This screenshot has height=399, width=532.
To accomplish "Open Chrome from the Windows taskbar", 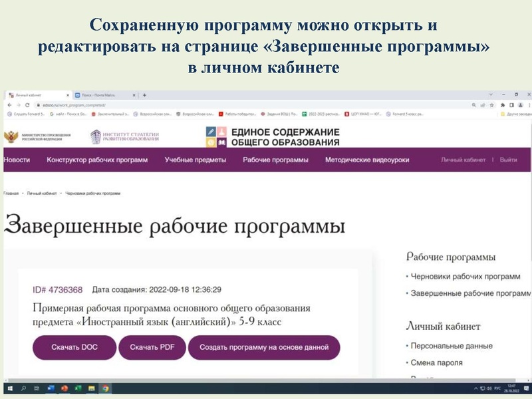I will (104, 389).
